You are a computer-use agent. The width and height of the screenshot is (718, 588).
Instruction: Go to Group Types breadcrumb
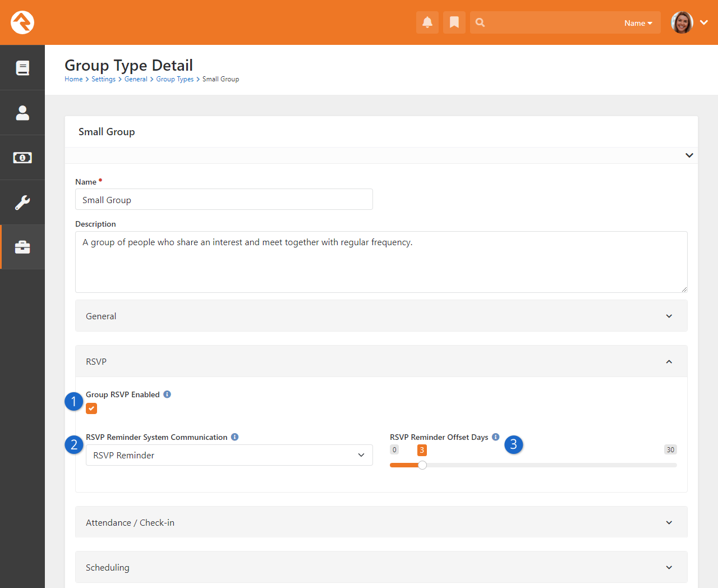click(x=175, y=79)
